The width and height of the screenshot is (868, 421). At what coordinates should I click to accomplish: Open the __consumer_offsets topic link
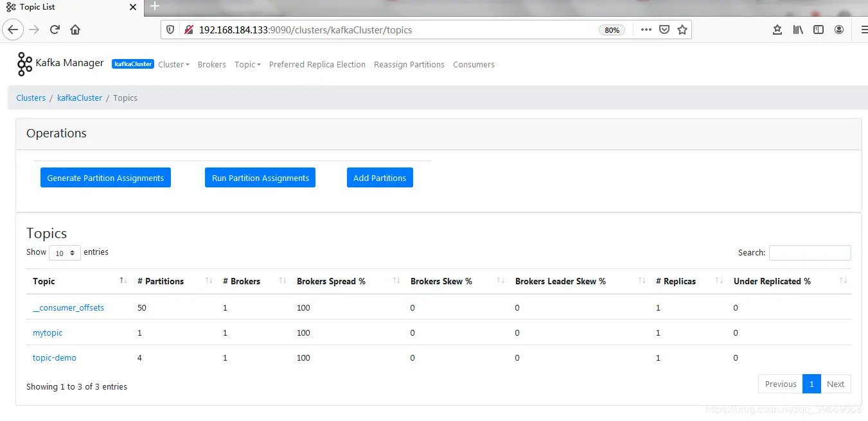coord(68,307)
